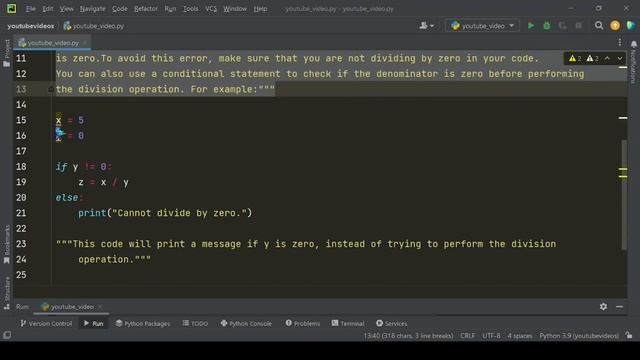The image size is (640, 360).
Task: Click the PyCharm logo icon
Action: pyautogui.click(x=11, y=8)
